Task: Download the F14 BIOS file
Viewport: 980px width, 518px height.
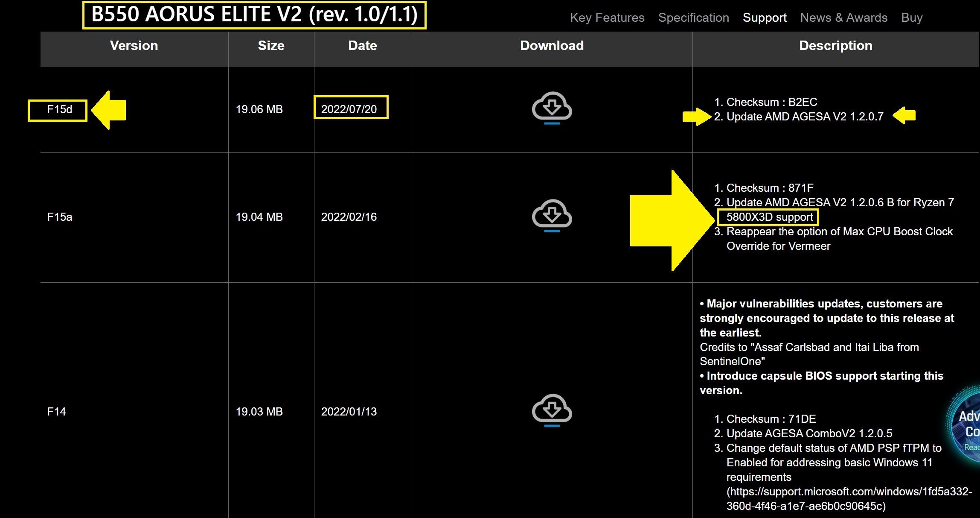Action: pos(552,410)
